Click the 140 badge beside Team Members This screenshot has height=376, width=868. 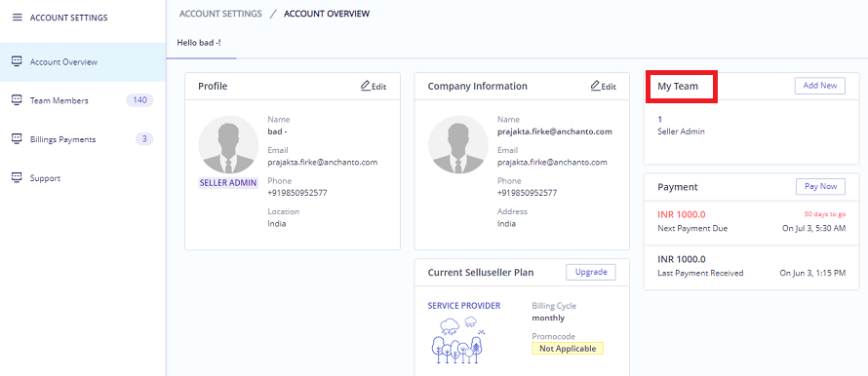139,100
